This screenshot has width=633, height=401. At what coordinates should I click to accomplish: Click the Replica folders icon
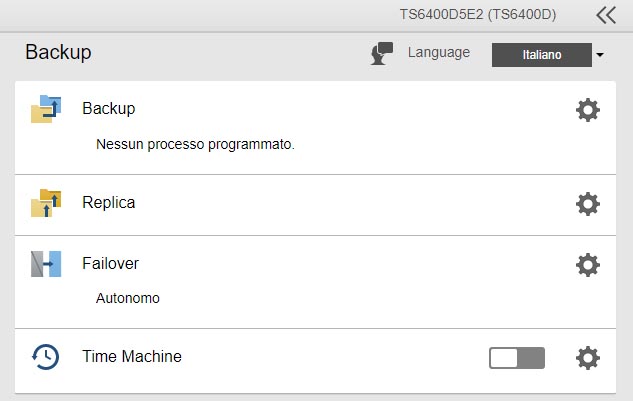pos(46,203)
